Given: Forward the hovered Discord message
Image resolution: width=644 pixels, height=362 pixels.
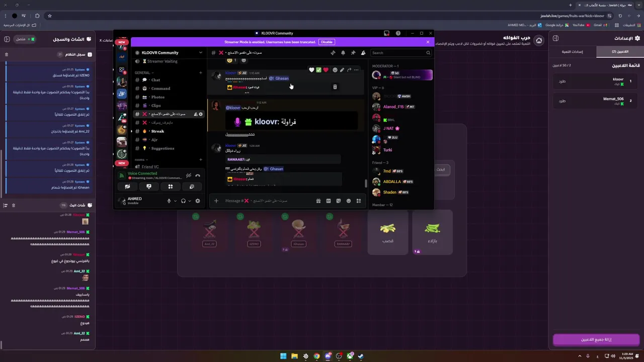Looking at the screenshot, I should pos(349,70).
